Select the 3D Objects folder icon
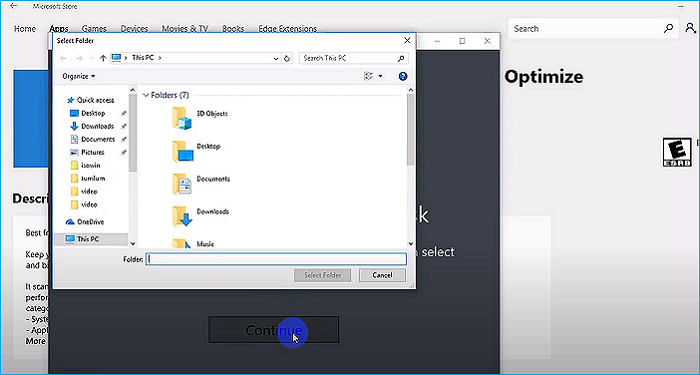The width and height of the screenshot is (700, 375). click(182, 118)
